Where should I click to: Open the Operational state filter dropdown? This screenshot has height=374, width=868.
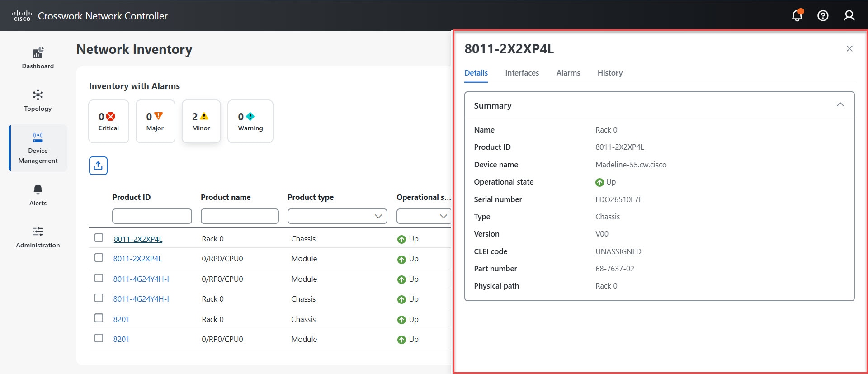(424, 216)
